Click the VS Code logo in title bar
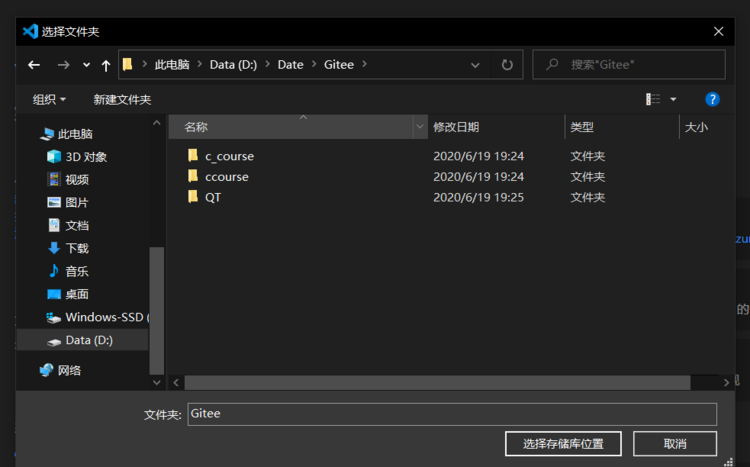This screenshot has height=467, width=750. point(30,32)
